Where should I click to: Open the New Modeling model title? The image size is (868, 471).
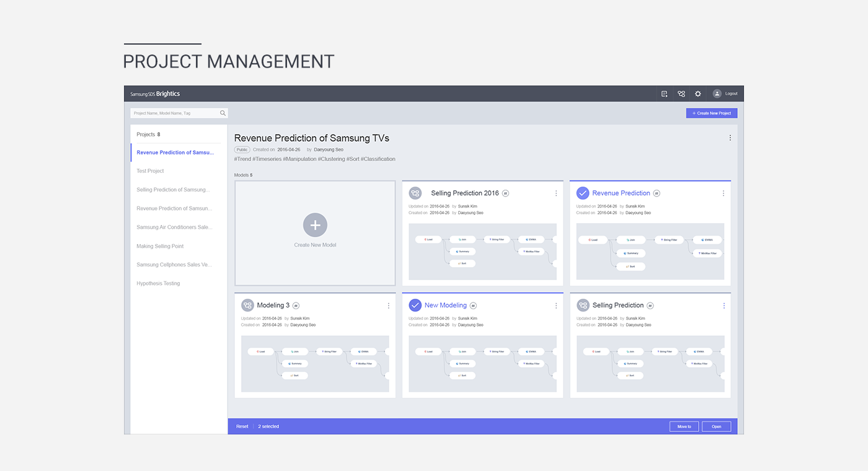pyautogui.click(x=446, y=306)
